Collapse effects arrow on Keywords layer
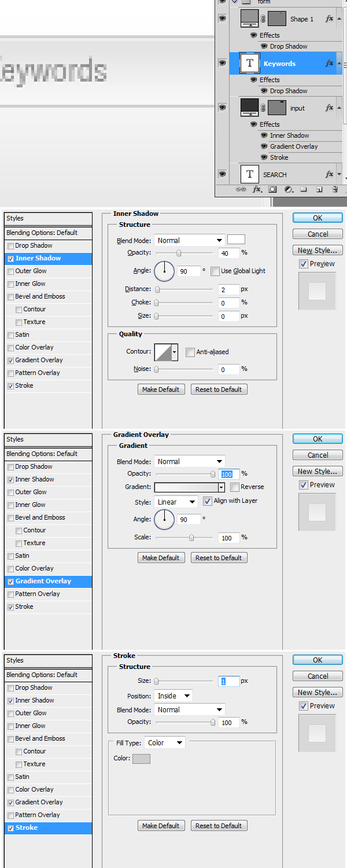 point(339,63)
